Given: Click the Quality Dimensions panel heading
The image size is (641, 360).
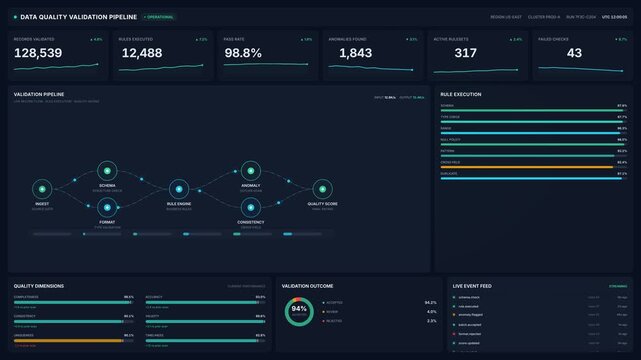Looking at the screenshot, I should click(39, 286).
